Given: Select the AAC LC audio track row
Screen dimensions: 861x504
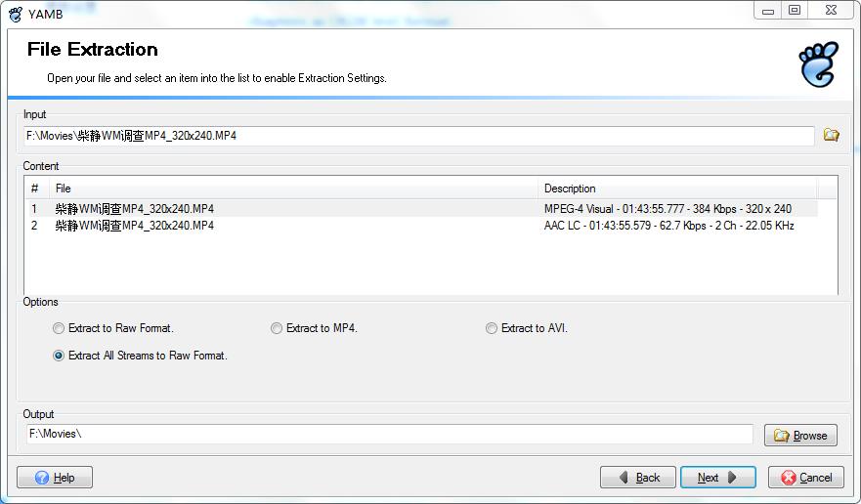Looking at the screenshot, I should click(x=422, y=226).
